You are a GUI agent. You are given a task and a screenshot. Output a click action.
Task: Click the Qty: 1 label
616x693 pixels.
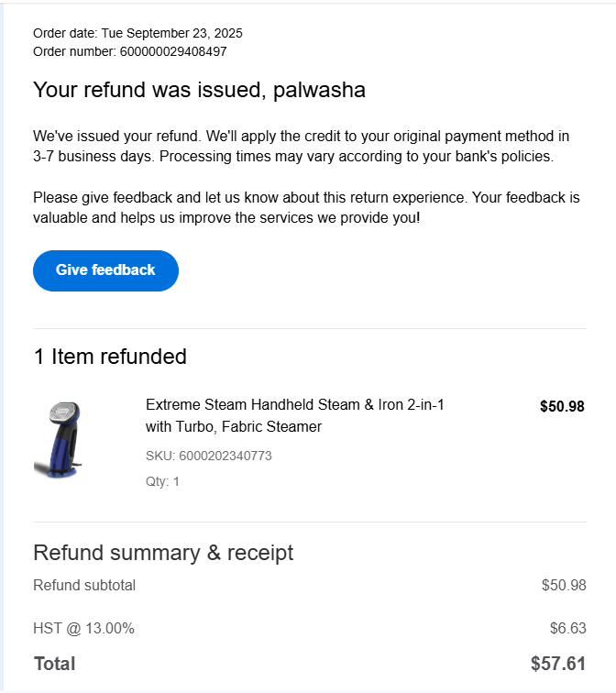[162, 481]
